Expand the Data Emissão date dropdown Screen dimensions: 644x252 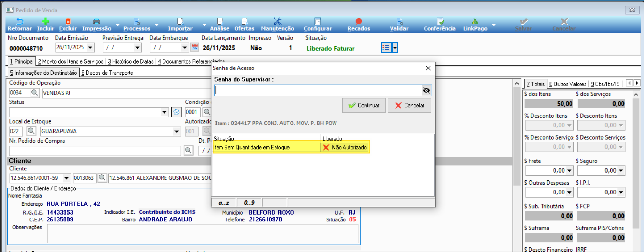pos(90,48)
